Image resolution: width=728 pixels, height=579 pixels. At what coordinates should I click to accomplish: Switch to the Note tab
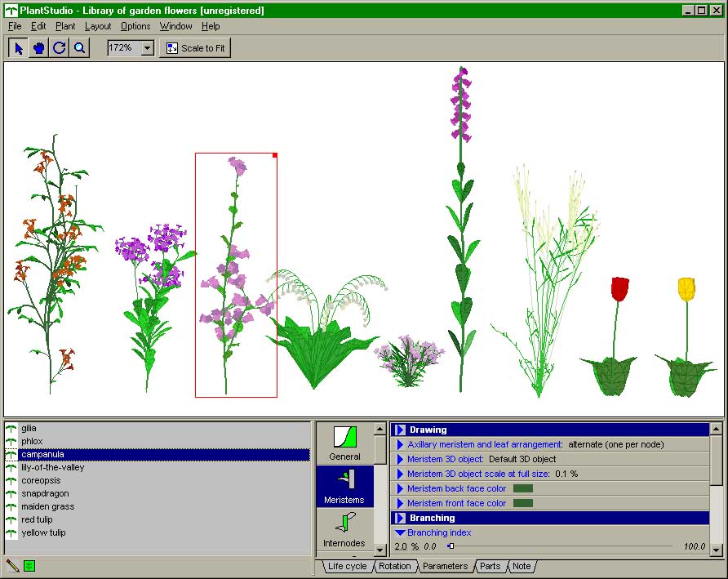pos(522,566)
